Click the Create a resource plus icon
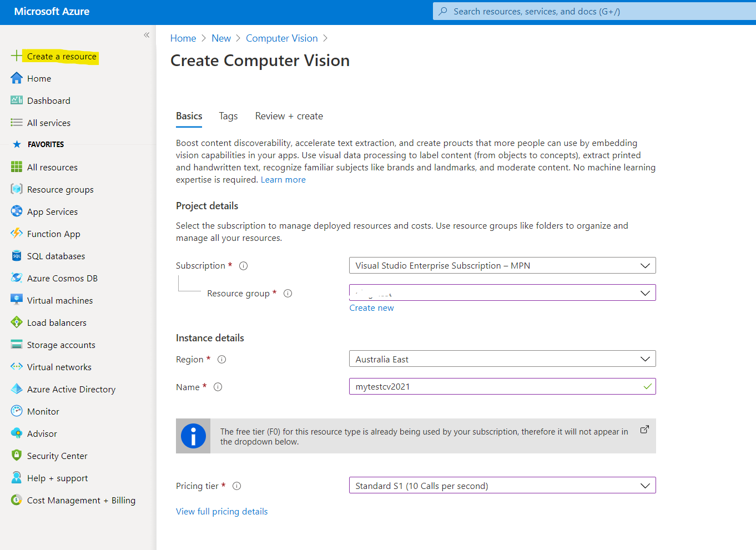This screenshot has width=756, height=550. pyautogui.click(x=17, y=56)
